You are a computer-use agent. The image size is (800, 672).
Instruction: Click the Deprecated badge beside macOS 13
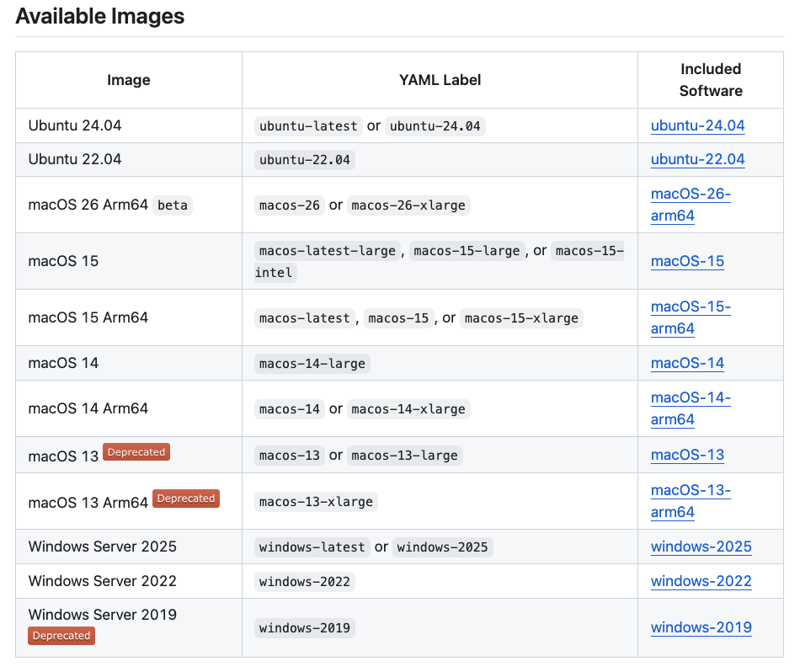click(x=136, y=452)
